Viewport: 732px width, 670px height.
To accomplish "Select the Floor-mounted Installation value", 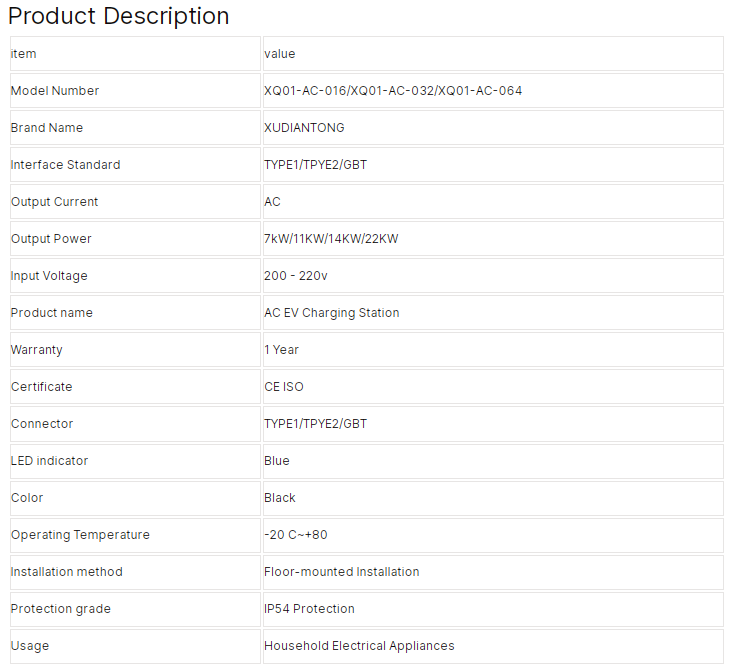I will [x=342, y=572].
